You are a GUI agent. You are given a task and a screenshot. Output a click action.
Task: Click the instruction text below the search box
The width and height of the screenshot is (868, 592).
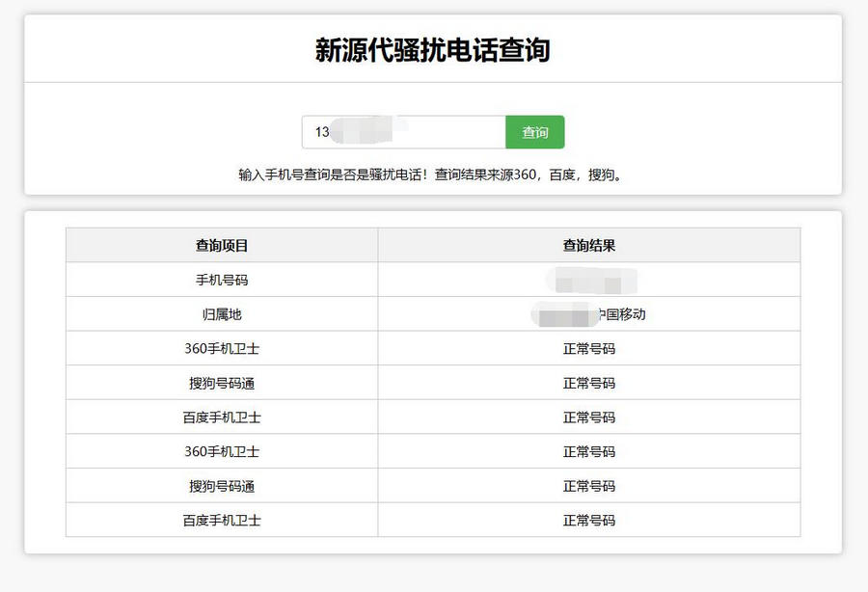[434, 175]
